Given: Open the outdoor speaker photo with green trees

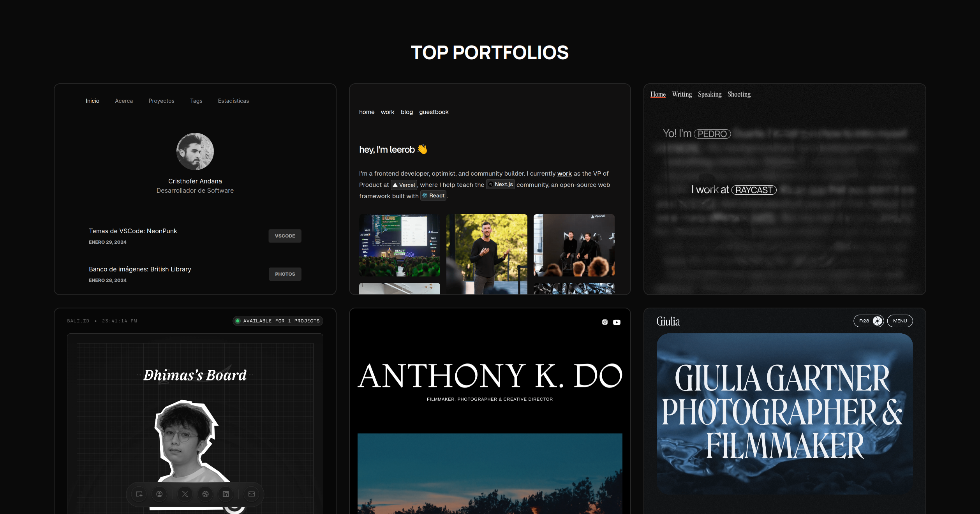Looking at the screenshot, I should coord(487,254).
